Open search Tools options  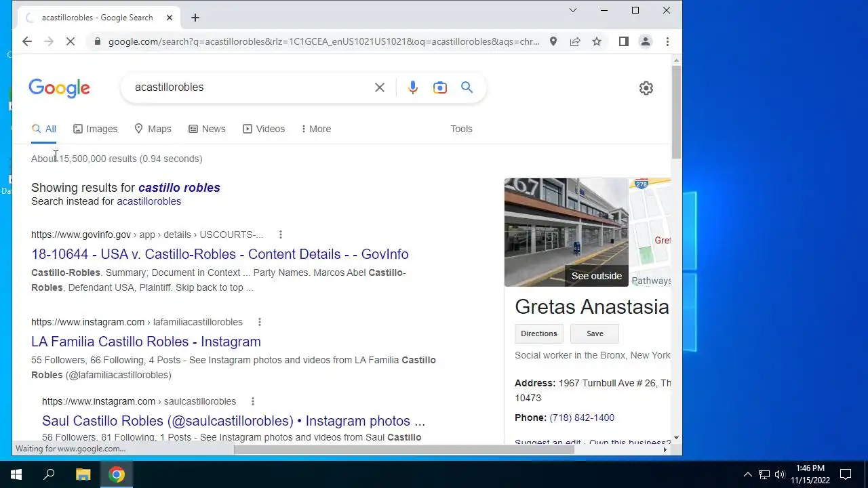(x=461, y=129)
